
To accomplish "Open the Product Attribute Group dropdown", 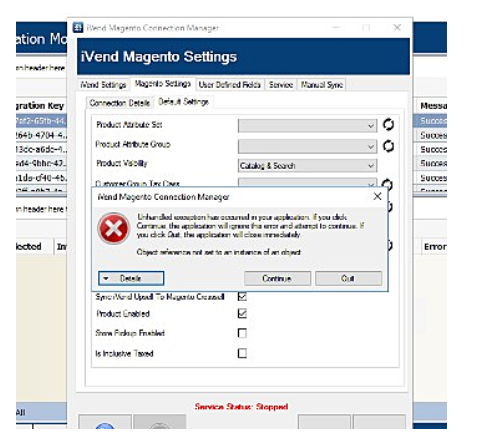I will tap(307, 146).
